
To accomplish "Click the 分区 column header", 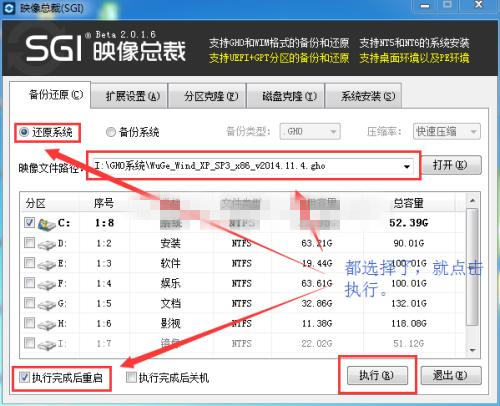I will [x=35, y=203].
